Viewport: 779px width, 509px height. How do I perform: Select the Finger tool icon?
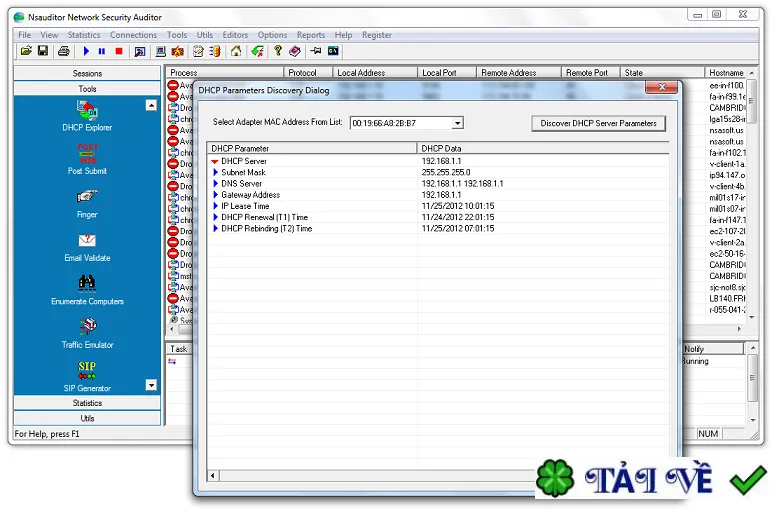click(87, 197)
